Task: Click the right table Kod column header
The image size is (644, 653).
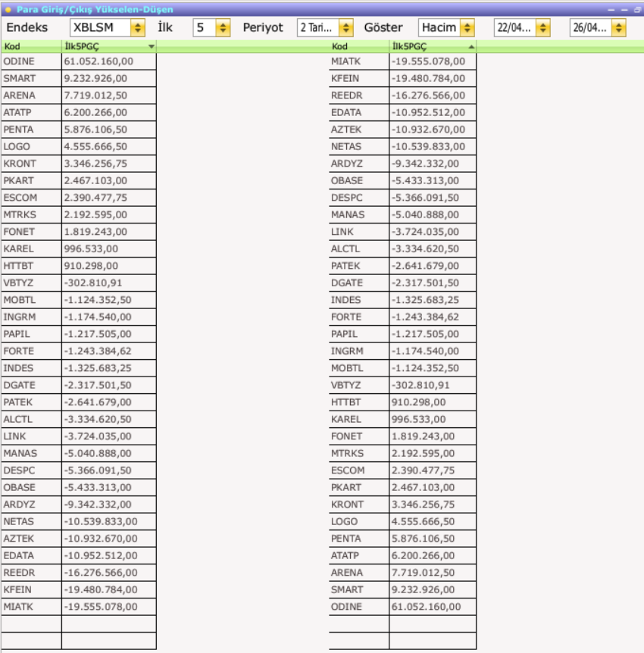Action: coord(358,46)
